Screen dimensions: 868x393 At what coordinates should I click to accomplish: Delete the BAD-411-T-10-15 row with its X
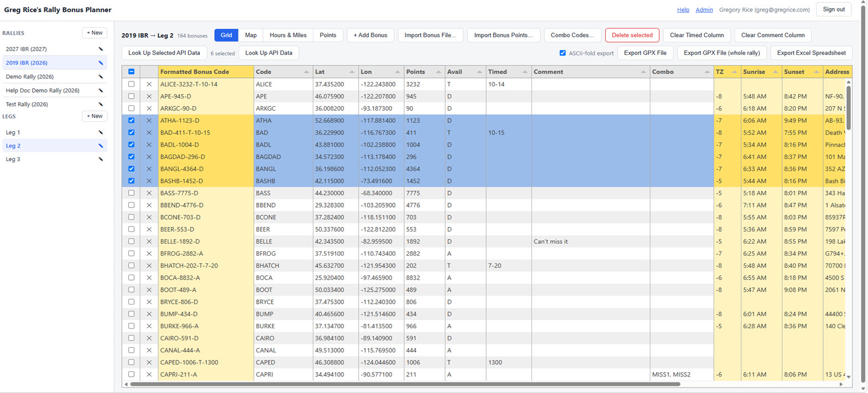click(x=149, y=133)
